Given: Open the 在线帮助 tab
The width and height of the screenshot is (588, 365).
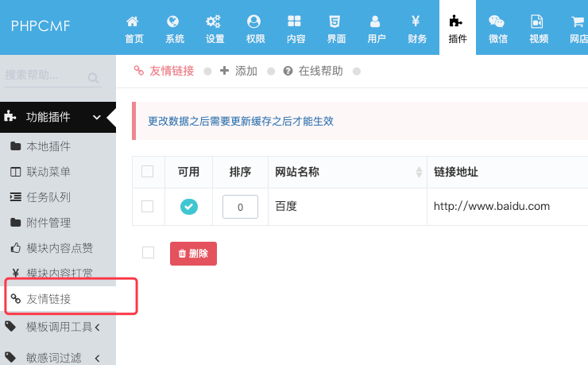Looking at the screenshot, I should [313, 71].
